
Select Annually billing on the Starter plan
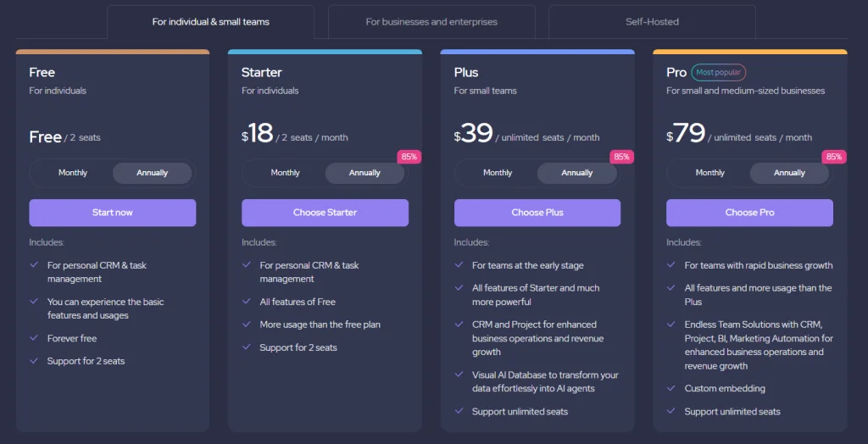pos(364,173)
